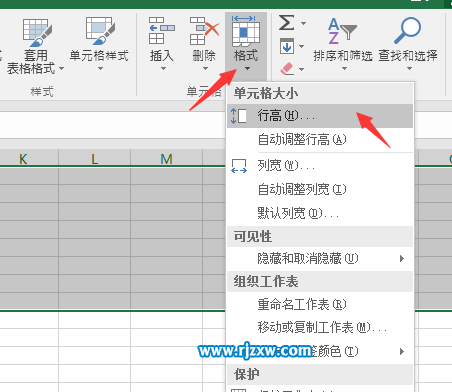The width and height of the screenshot is (452, 392).
Task: Expand the 格式 dropdown arrow
Action: pos(247,69)
